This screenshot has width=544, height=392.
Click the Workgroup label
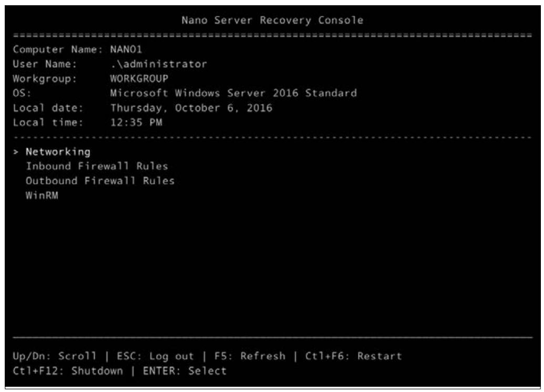coord(45,78)
